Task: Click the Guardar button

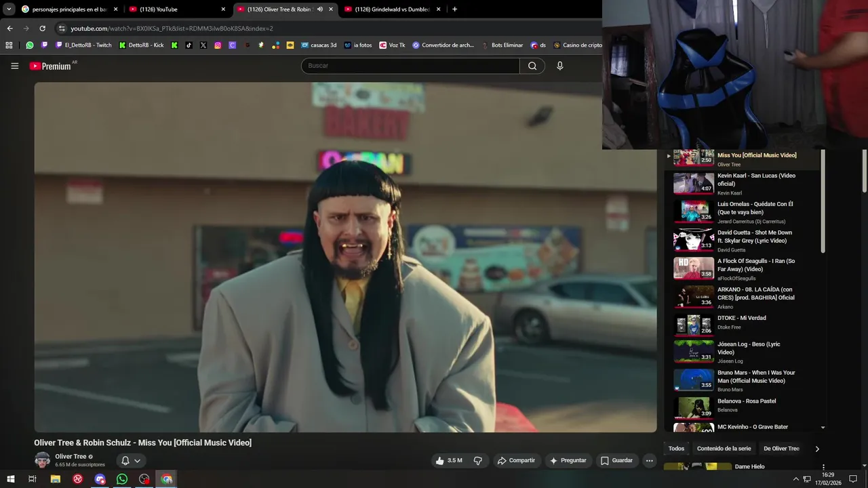Action: [x=616, y=460]
